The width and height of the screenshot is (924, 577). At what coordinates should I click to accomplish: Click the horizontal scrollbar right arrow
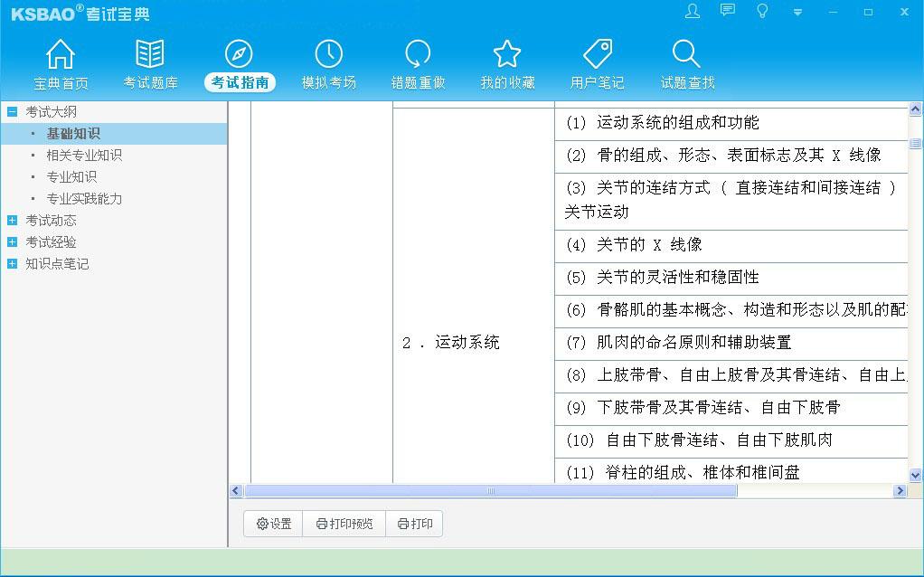coord(900,490)
